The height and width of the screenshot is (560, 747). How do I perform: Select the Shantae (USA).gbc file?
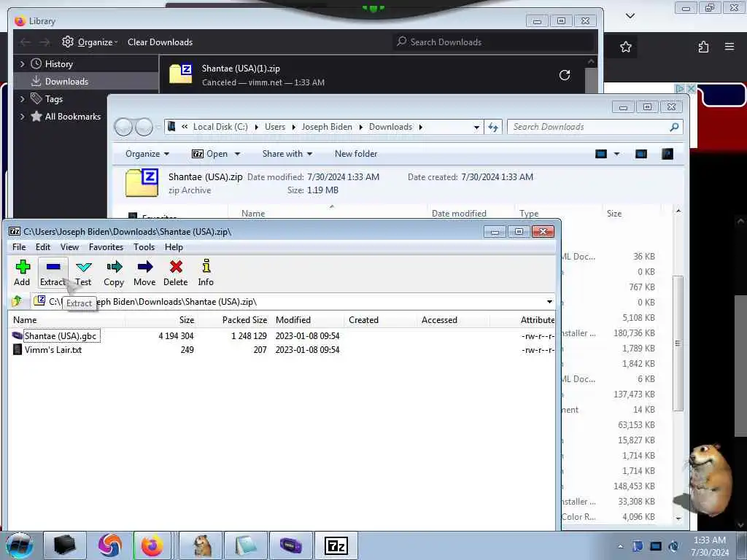tap(61, 335)
